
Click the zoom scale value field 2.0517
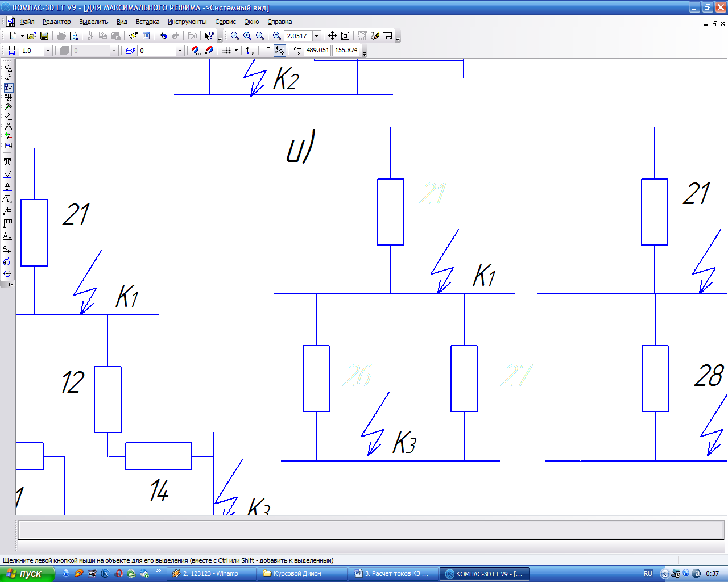[299, 36]
